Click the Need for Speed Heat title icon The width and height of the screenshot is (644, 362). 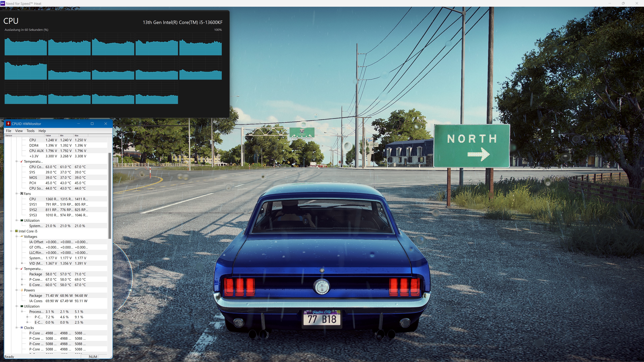coord(3,3)
